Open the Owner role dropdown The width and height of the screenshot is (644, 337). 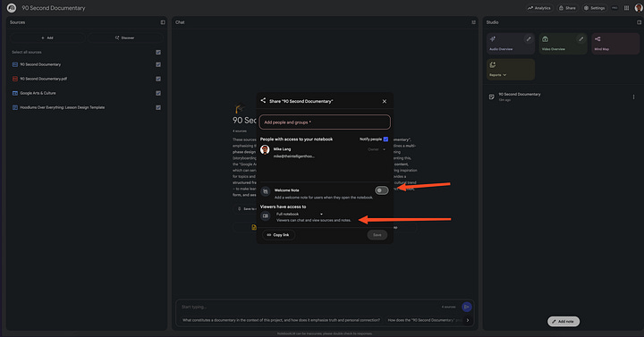click(x=377, y=149)
